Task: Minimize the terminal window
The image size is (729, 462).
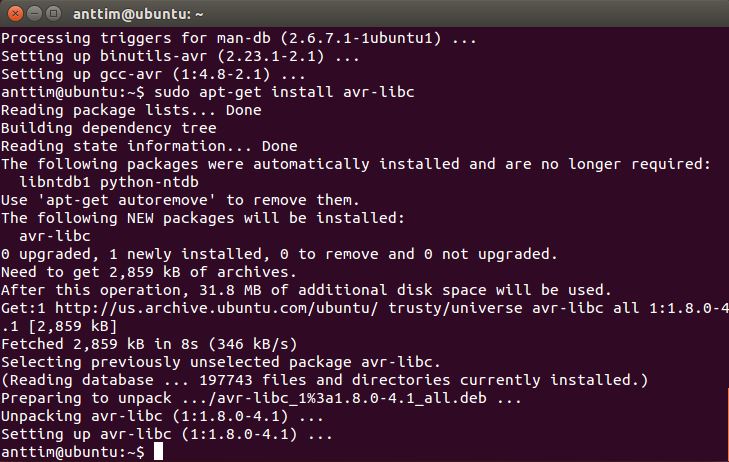Action: point(34,13)
